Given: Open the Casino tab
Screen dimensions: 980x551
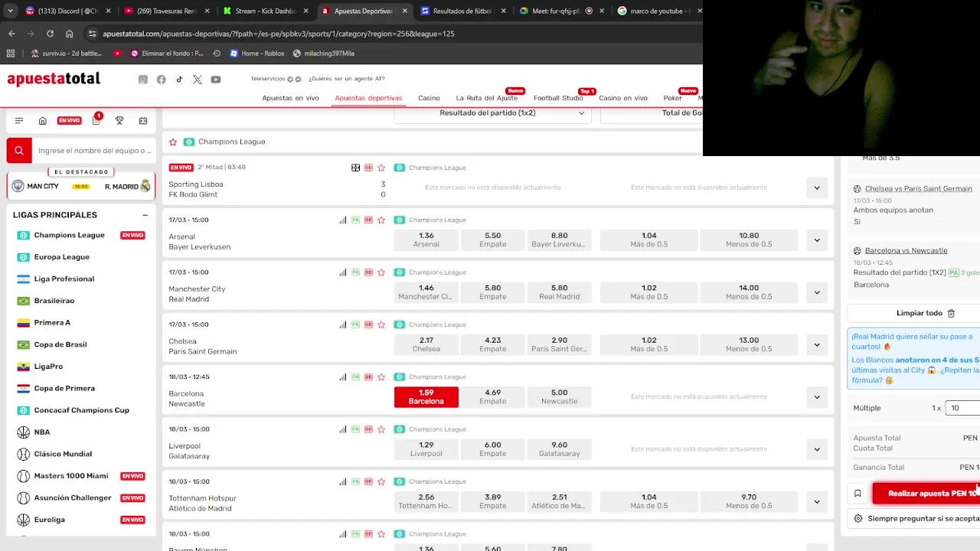Looking at the screenshot, I should coord(429,98).
